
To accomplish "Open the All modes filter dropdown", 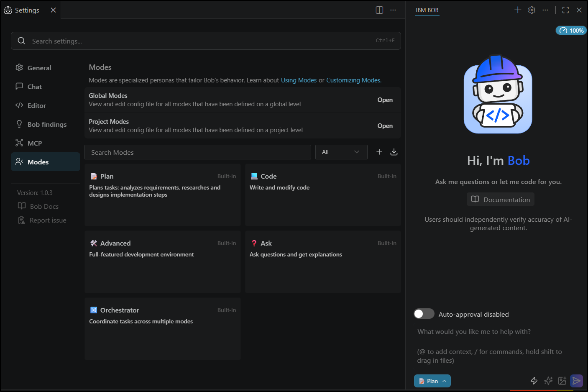I will 341,152.
